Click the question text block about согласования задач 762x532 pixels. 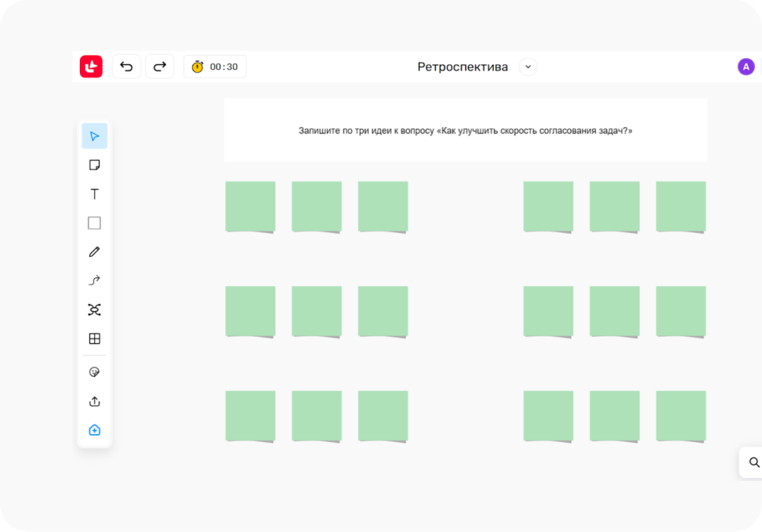coord(465,131)
